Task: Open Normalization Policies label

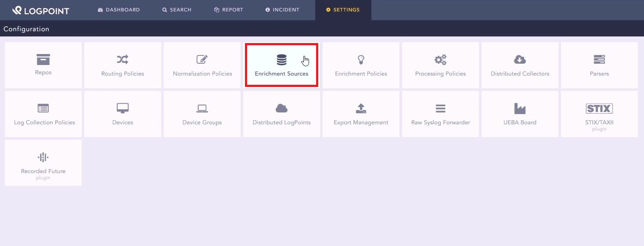Action: [202, 74]
